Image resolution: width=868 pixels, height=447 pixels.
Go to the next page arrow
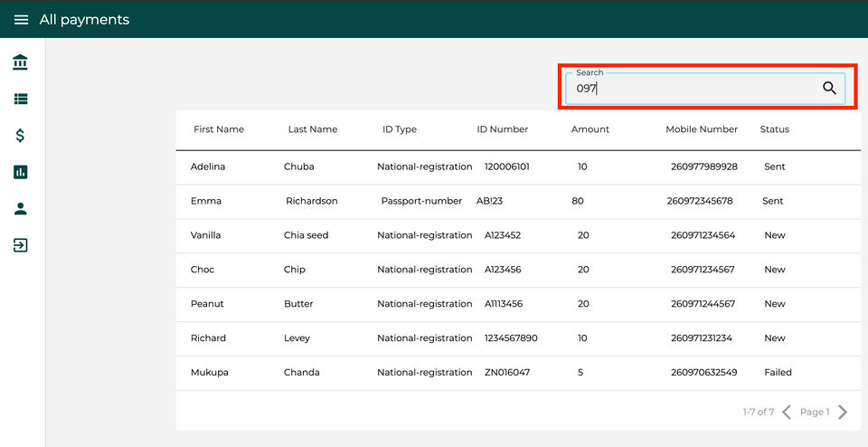843,412
